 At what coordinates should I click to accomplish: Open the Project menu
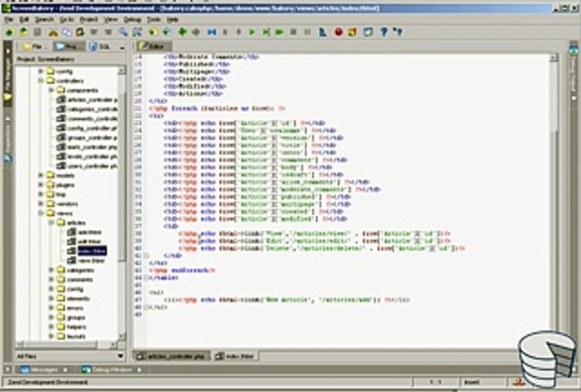(89, 20)
